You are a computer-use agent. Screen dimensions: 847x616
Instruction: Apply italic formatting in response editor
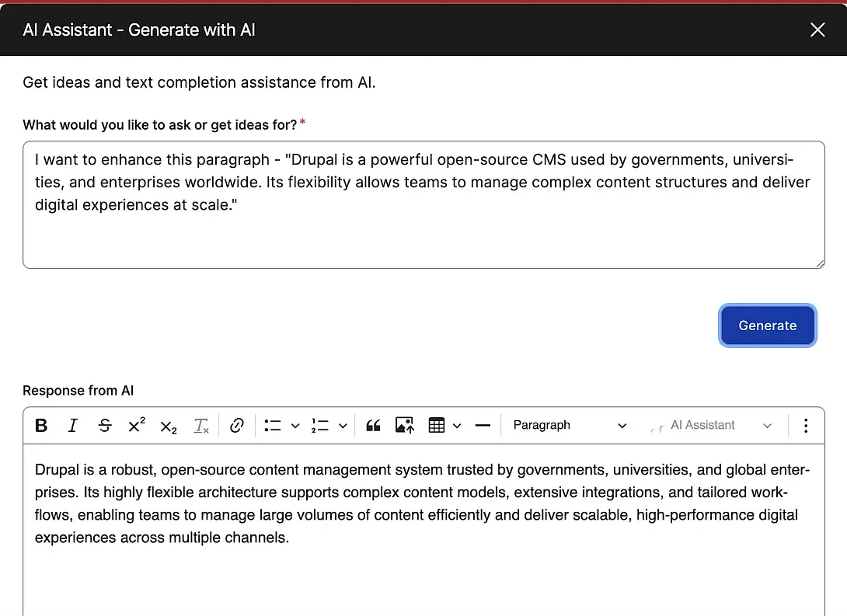point(72,426)
